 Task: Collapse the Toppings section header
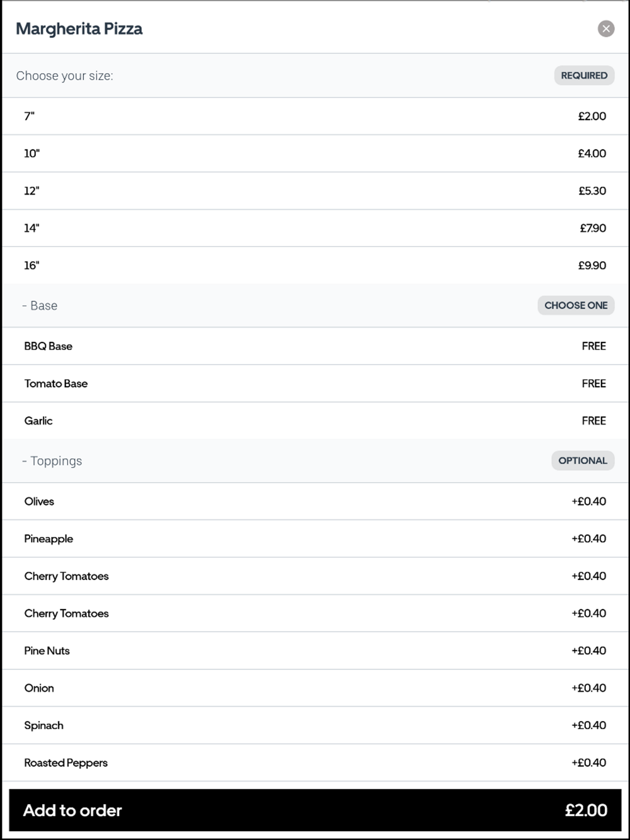click(53, 461)
